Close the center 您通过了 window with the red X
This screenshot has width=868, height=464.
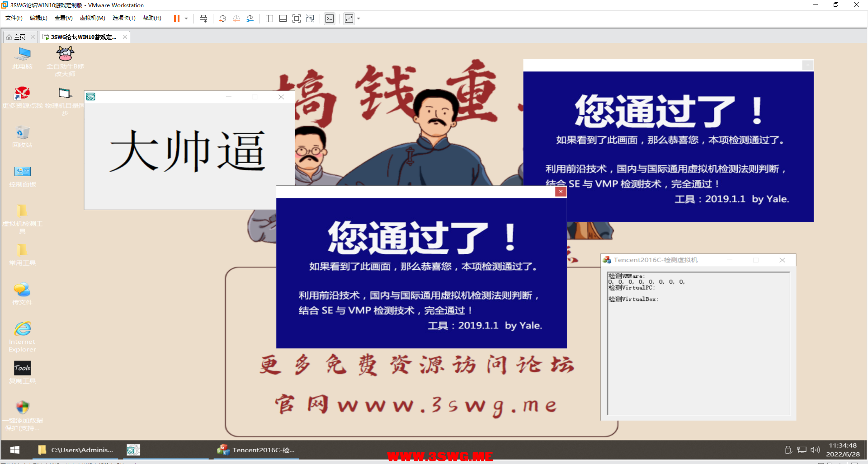[561, 192]
